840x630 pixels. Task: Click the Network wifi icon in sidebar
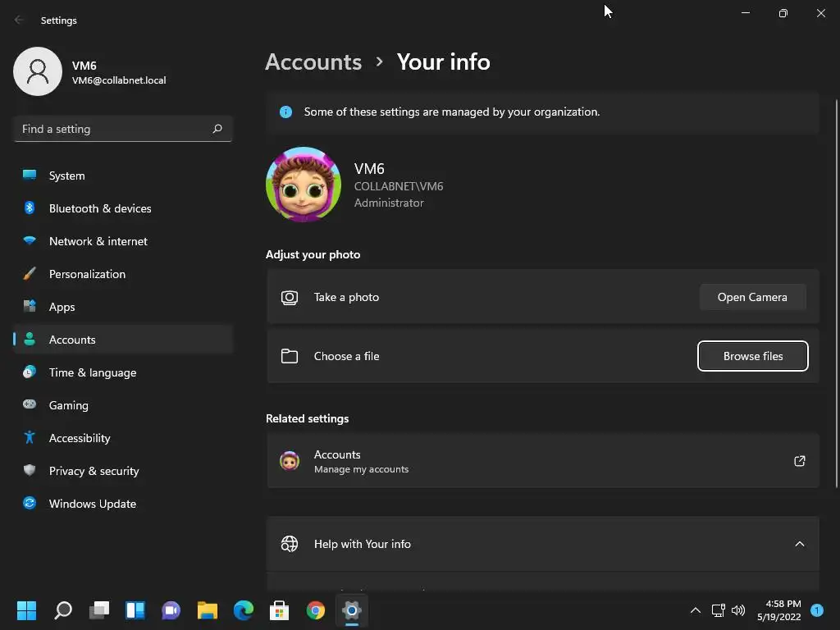click(30, 240)
